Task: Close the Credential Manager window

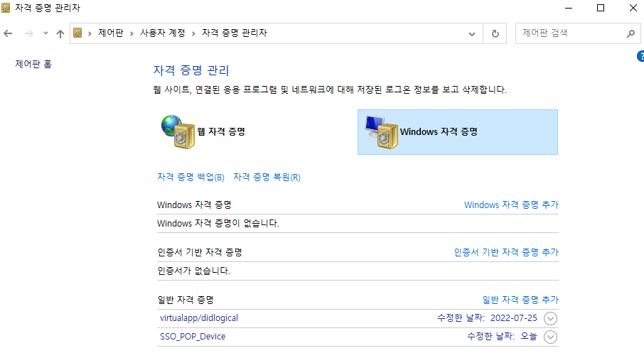Action: click(633, 8)
